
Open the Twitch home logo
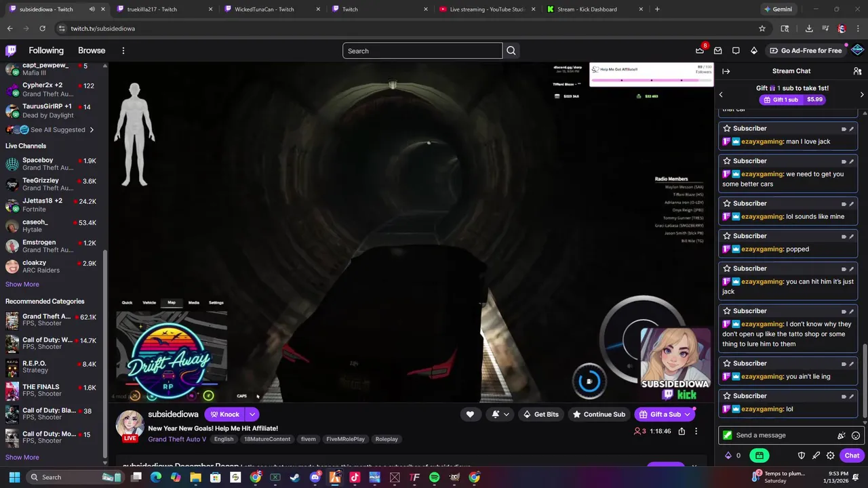[x=11, y=50]
